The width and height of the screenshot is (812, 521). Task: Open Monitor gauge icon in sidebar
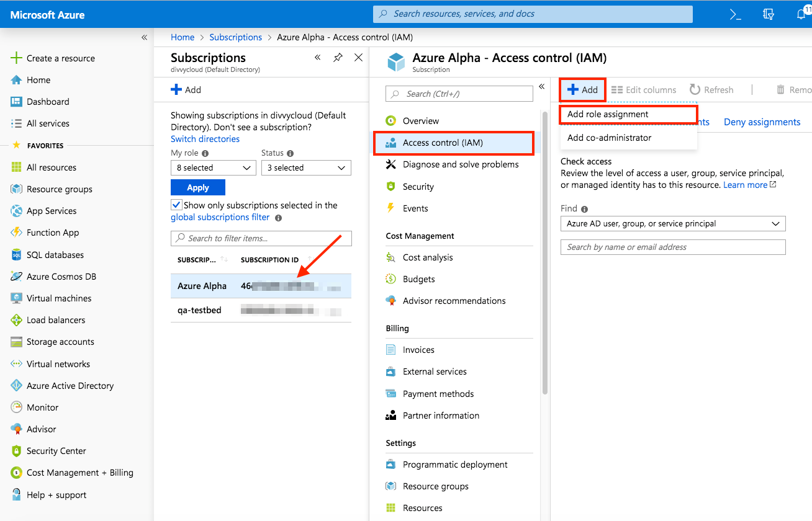tap(17, 407)
